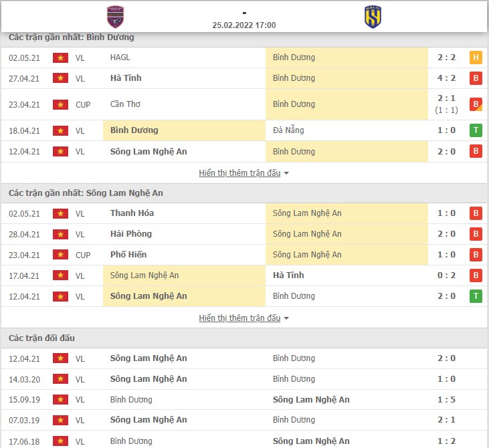Click the green T win badge for Đà Nẵng match
The width and height of the screenshot is (489, 448).
pos(476,130)
